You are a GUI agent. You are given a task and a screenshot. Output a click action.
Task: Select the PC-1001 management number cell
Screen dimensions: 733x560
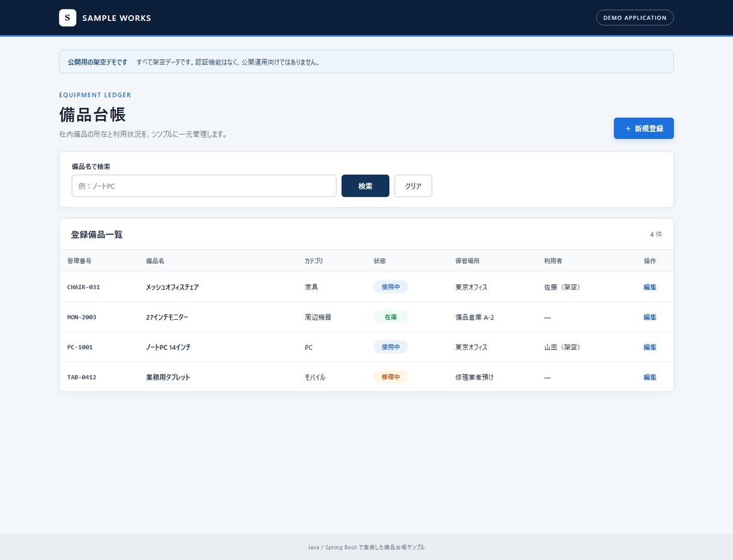(80, 347)
